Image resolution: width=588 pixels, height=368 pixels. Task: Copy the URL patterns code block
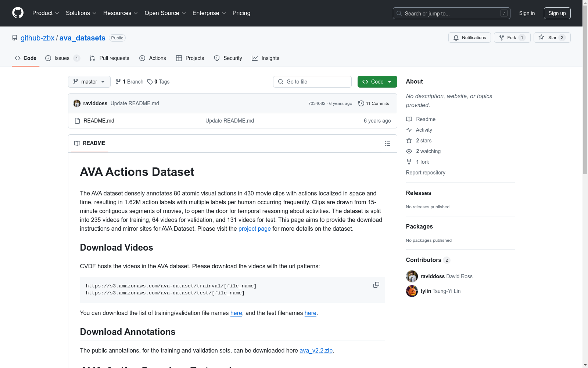tap(376, 285)
